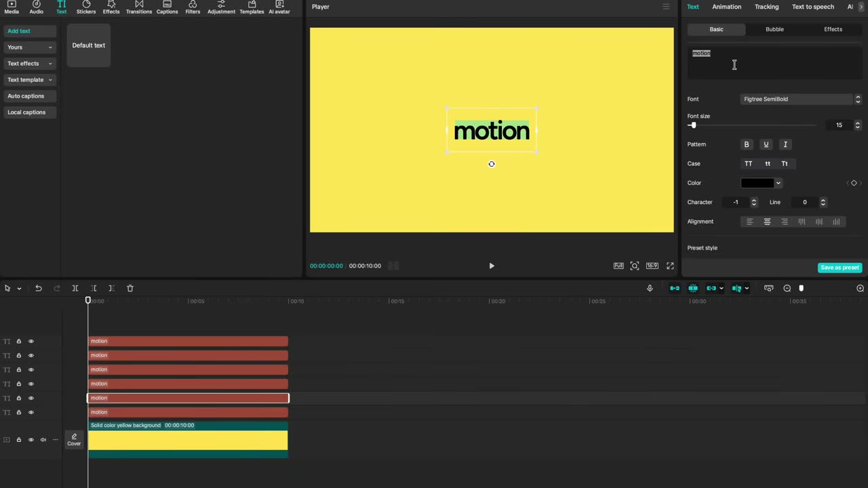Set case to all uppercase TT

click(749, 163)
